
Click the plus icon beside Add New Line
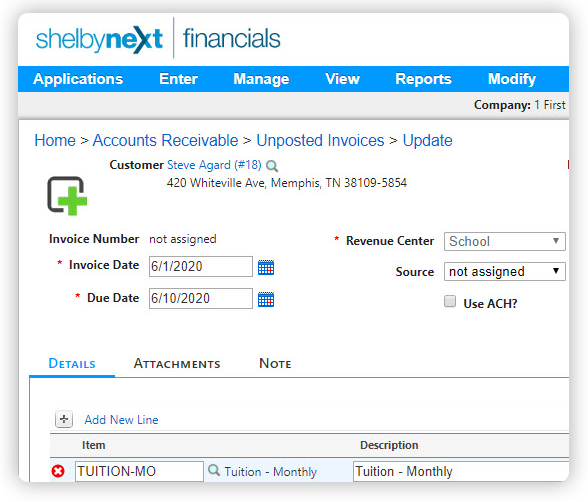tap(64, 419)
